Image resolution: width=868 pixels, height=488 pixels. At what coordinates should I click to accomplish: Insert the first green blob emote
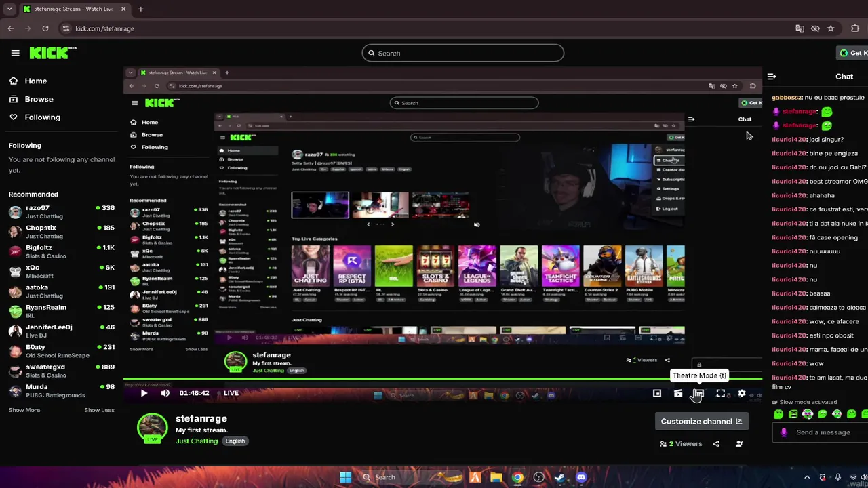click(x=778, y=414)
